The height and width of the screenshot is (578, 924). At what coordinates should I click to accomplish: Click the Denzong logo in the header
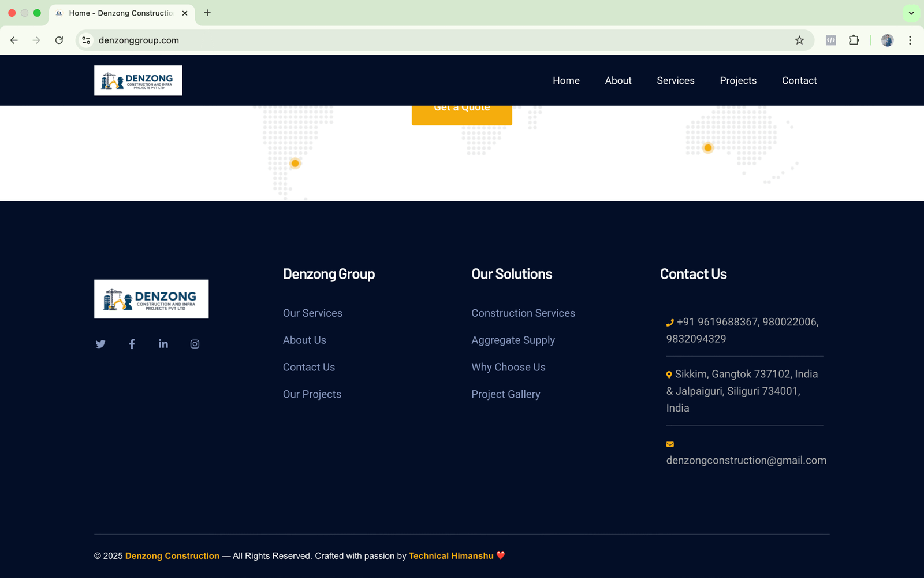(x=138, y=80)
